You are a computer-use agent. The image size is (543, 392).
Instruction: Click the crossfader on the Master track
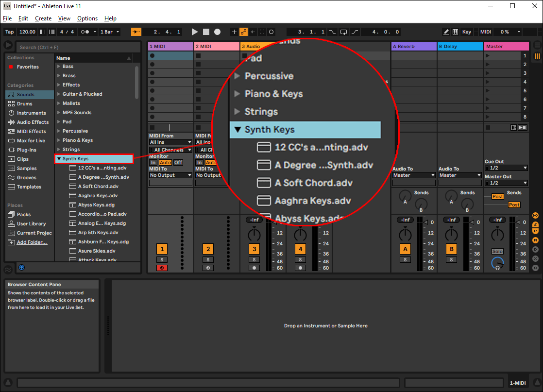point(498,264)
